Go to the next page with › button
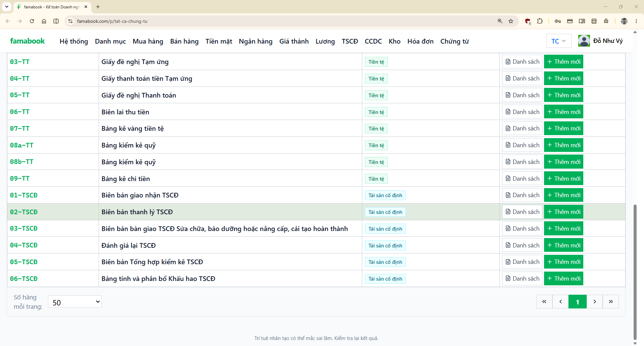The image size is (644, 346). click(x=595, y=302)
